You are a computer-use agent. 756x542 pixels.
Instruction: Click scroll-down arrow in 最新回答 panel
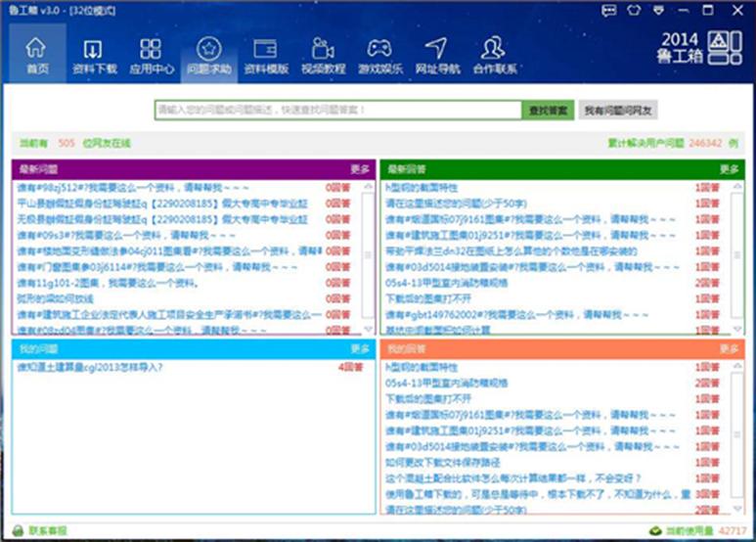737,329
